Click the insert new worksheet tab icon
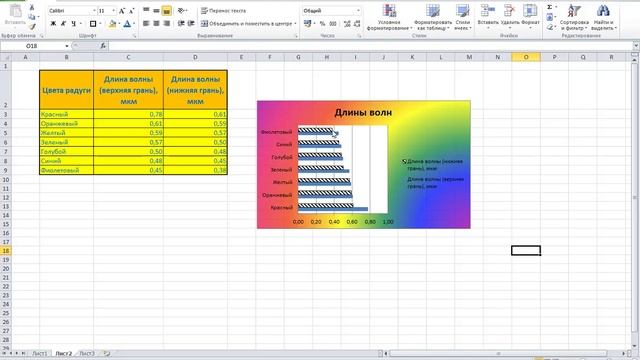The height and width of the screenshot is (360, 640). coord(107,353)
